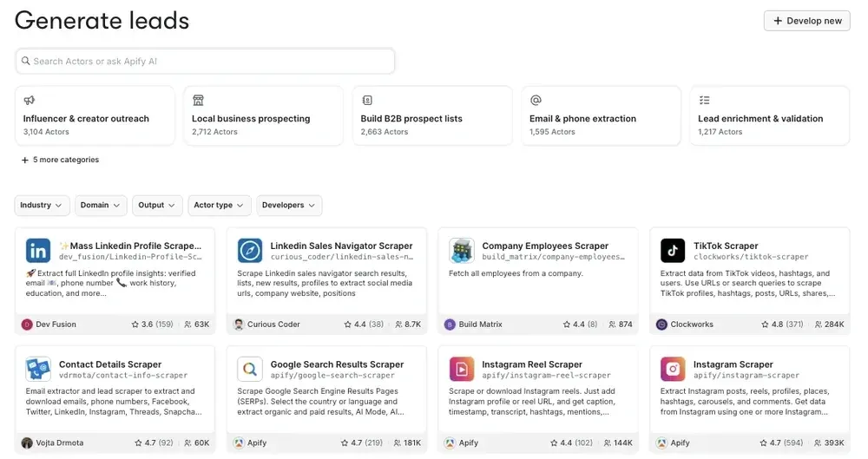The height and width of the screenshot is (459, 868).
Task: Click the Clockworks developer name
Action: click(x=692, y=325)
